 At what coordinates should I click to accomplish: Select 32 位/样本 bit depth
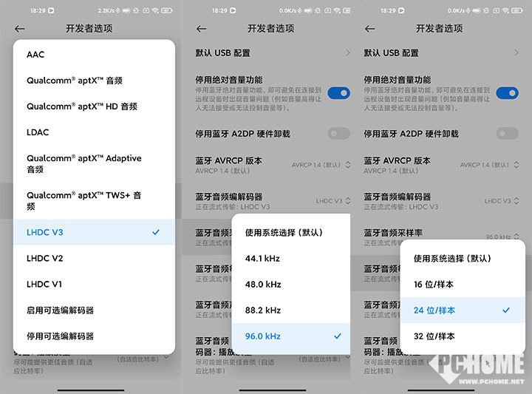[463, 336]
